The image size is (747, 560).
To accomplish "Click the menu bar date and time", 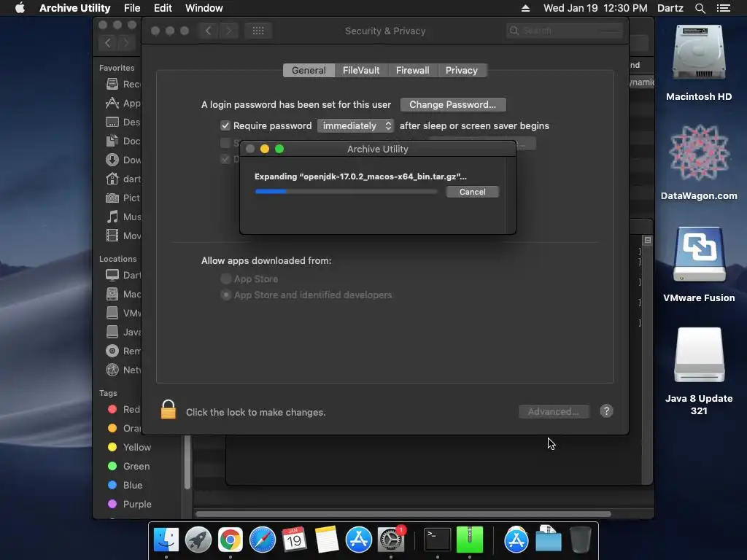I will click(595, 8).
